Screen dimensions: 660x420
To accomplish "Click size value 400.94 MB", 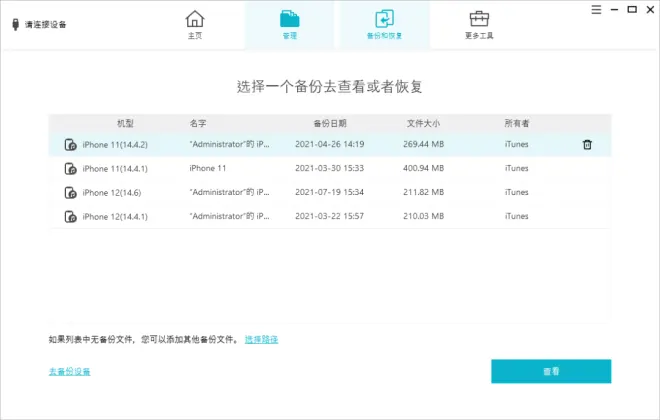I will [423, 168].
